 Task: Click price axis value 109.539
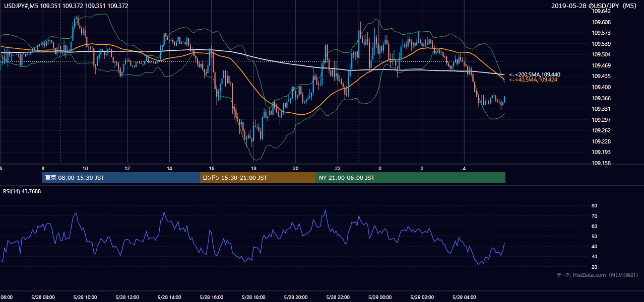pos(601,44)
